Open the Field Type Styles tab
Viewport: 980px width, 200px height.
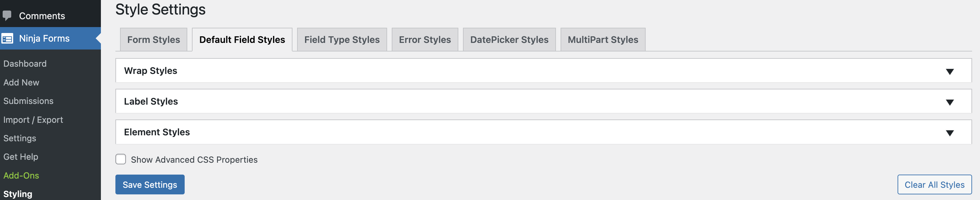point(342,40)
